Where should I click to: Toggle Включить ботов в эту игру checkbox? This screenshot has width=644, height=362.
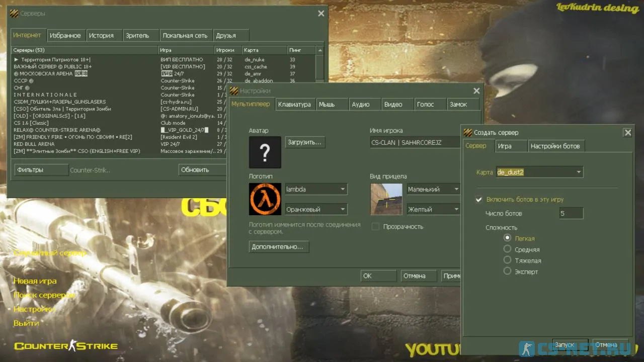click(479, 200)
